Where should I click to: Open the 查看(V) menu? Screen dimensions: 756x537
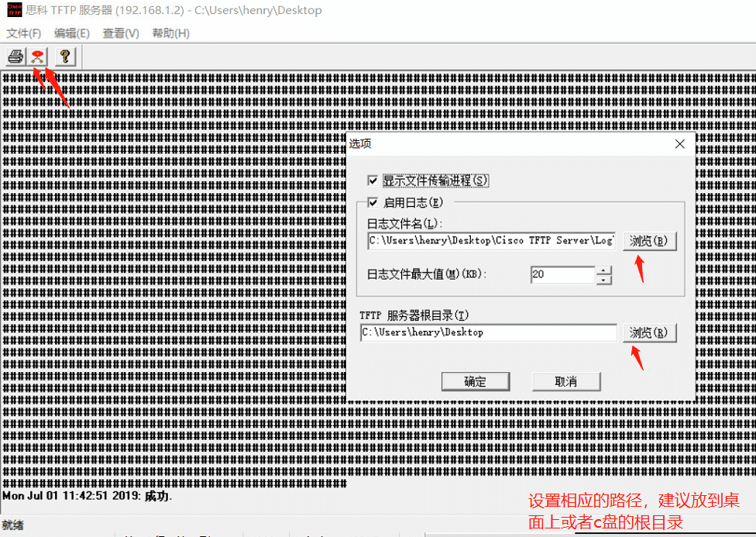click(121, 33)
